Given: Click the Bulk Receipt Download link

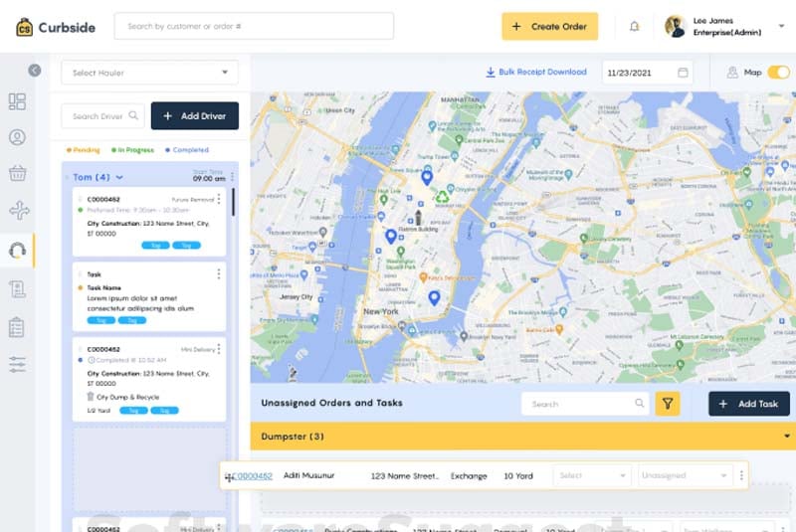Looking at the screenshot, I should click(x=536, y=73).
